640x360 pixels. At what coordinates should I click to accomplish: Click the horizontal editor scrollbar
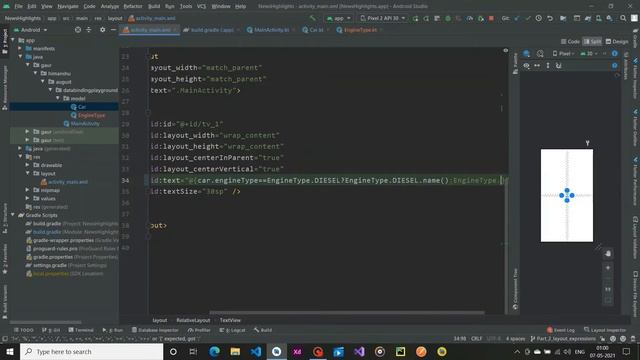pos(347,313)
